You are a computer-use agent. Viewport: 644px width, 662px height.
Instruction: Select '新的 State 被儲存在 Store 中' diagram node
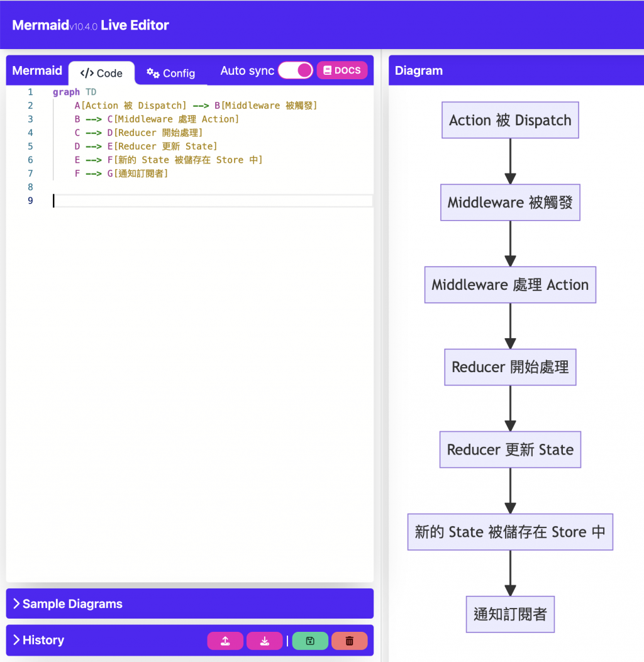pos(510,531)
